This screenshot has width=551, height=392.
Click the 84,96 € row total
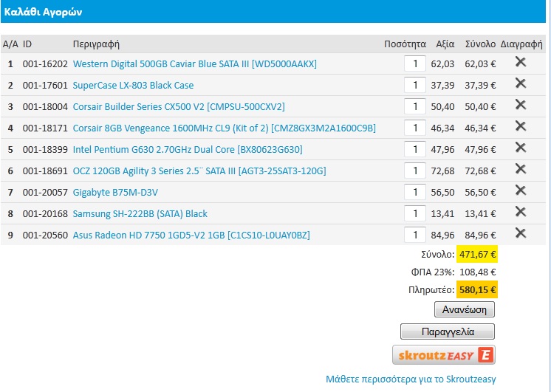[x=480, y=235]
